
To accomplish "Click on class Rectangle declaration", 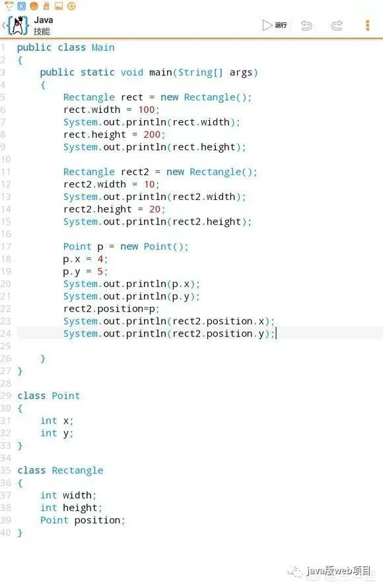I will click(x=60, y=471).
